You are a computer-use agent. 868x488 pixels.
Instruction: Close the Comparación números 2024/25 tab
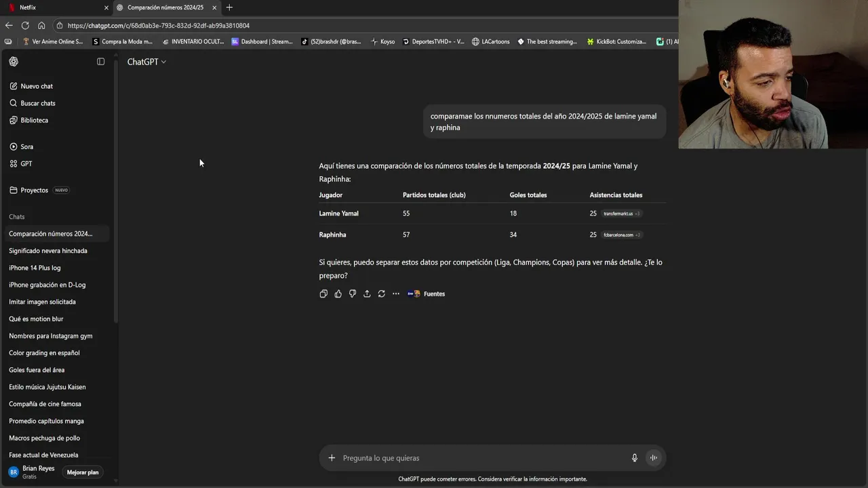(215, 7)
